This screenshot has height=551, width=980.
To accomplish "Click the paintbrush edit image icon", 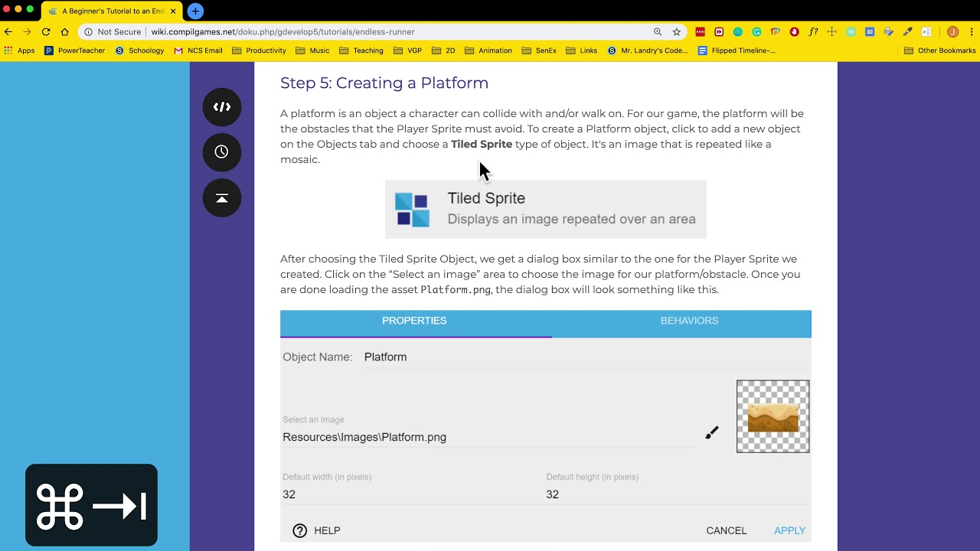I will (712, 433).
